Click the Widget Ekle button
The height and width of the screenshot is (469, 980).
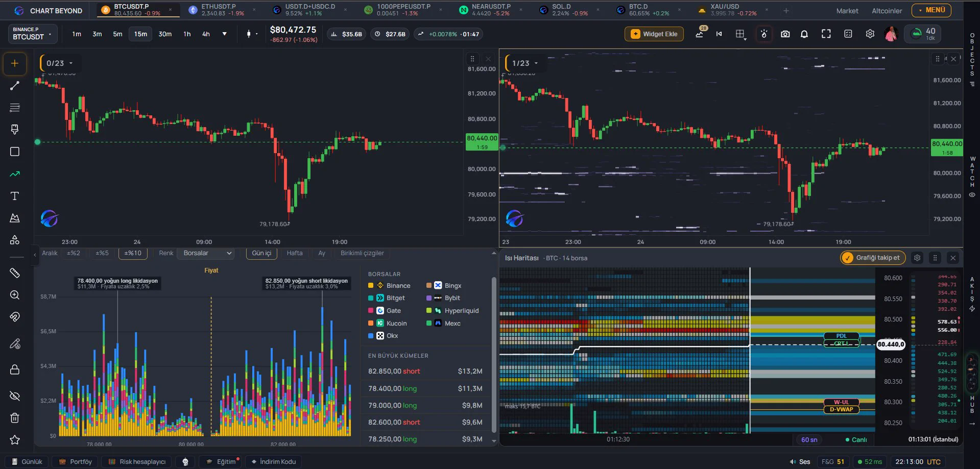click(654, 34)
